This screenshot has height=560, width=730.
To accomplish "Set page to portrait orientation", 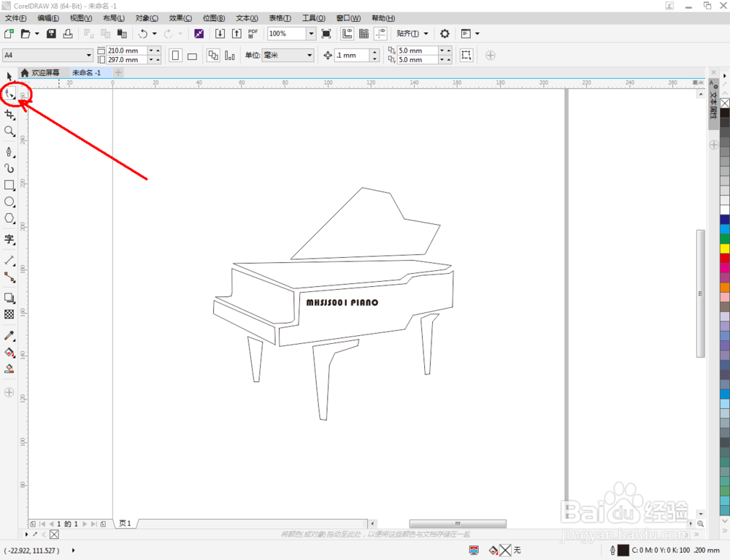I will [x=175, y=55].
